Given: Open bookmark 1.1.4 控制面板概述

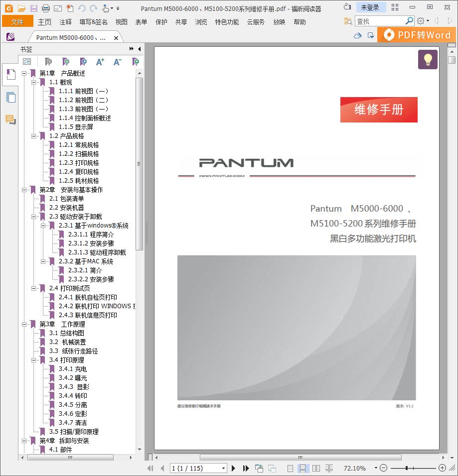Looking at the screenshot, I should pyautogui.click(x=85, y=118).
